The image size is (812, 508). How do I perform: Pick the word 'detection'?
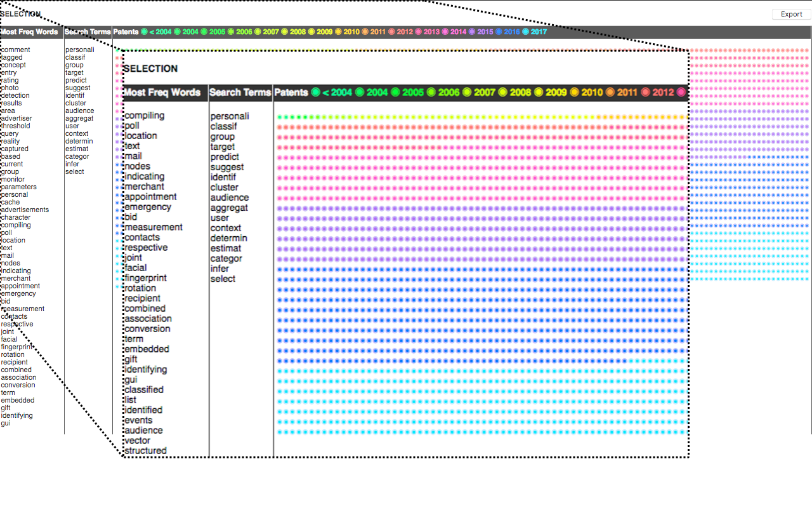pyautogui.click(x=15, y=95)
